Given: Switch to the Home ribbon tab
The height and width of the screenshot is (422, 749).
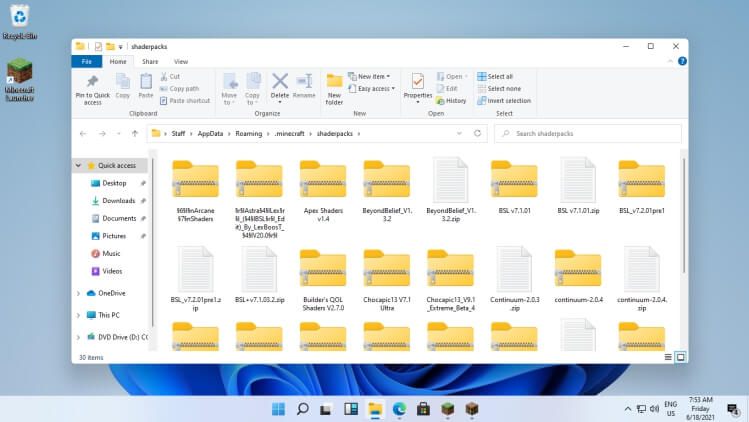Looking at the screenshot, I should pos(118,61).
